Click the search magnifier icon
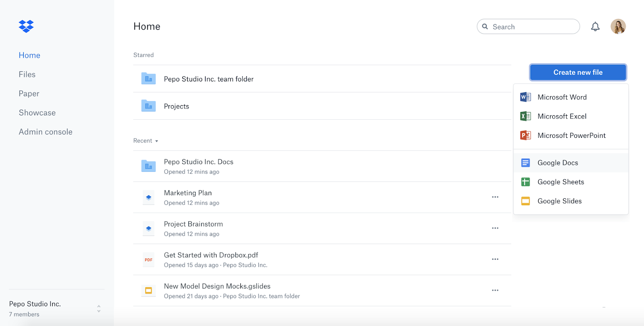The height and width of the screenshot is (326, 644). coord(486,26)
